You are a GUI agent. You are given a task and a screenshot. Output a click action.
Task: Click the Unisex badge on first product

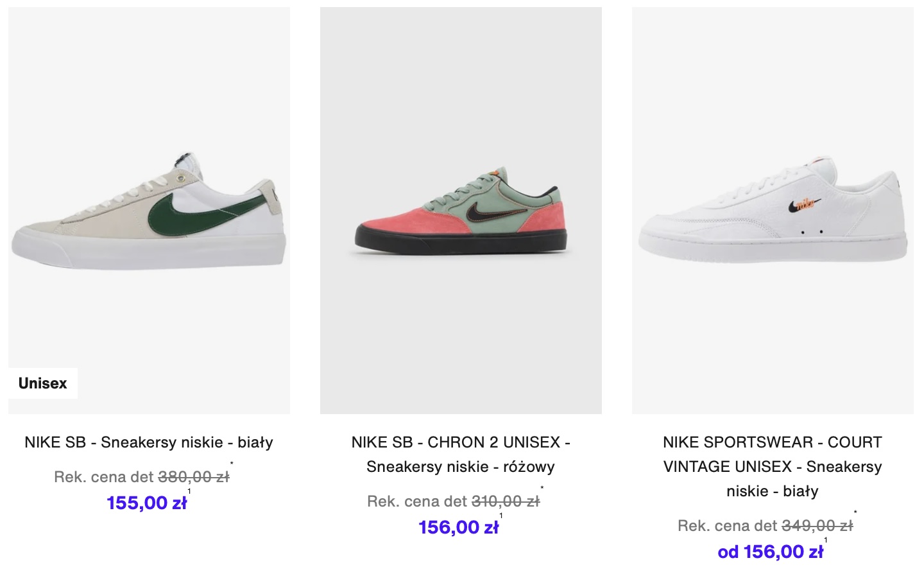click(x=43, y=383)
